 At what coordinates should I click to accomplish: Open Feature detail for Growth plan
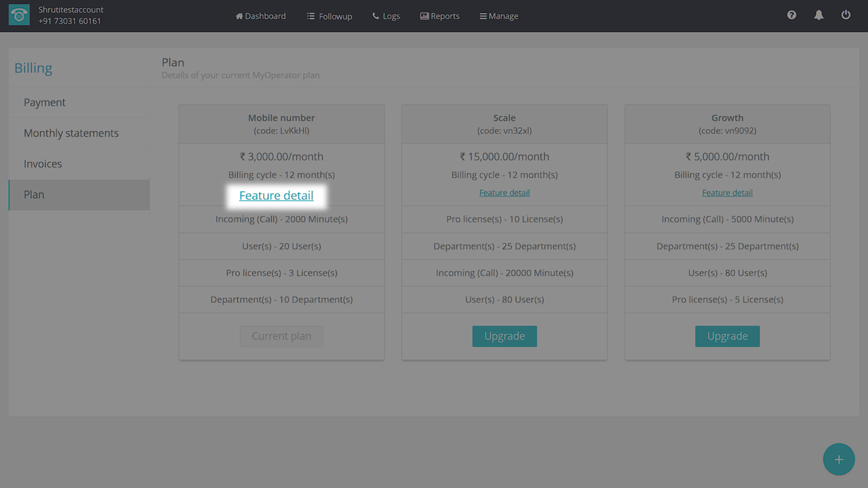pyautogui.click(x=727, y=192)
